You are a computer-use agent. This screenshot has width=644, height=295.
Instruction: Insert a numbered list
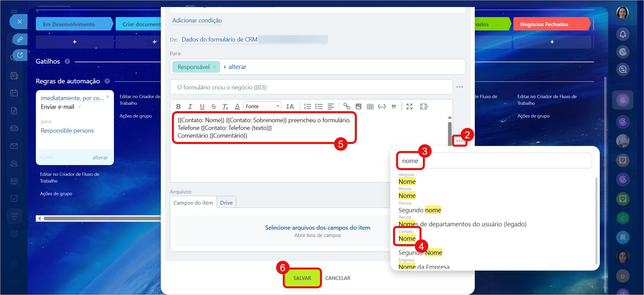click(307, 106)
